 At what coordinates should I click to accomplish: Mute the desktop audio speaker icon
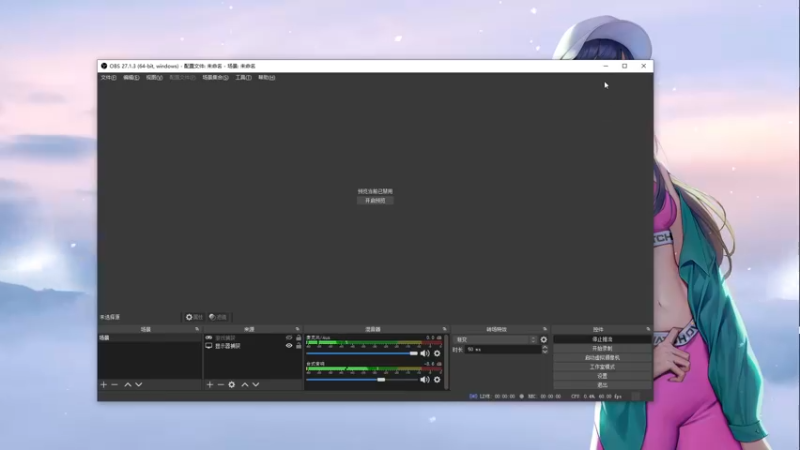pos(424,380)
